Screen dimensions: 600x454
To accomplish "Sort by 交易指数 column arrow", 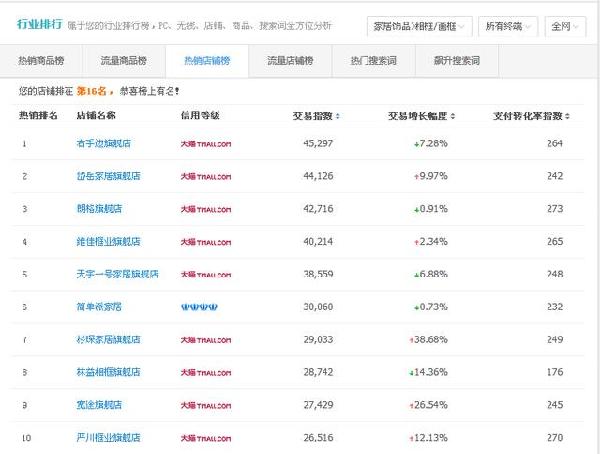I will [x=338, y=116].
